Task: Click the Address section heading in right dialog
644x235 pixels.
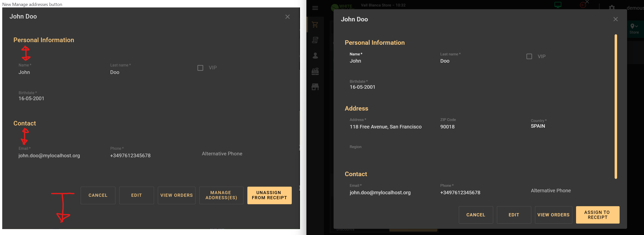Action: coord(356,109)
